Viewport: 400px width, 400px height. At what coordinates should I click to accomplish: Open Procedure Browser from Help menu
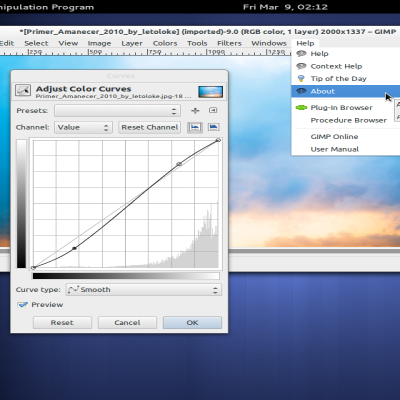click(x=346, y=120)
